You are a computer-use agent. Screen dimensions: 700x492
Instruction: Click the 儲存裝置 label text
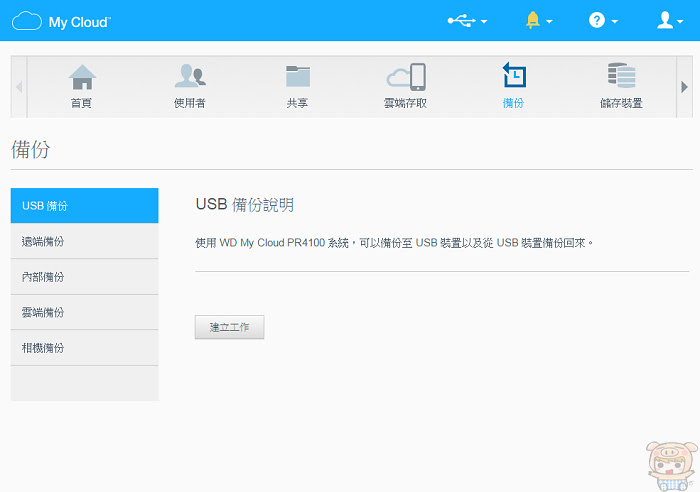621,103
